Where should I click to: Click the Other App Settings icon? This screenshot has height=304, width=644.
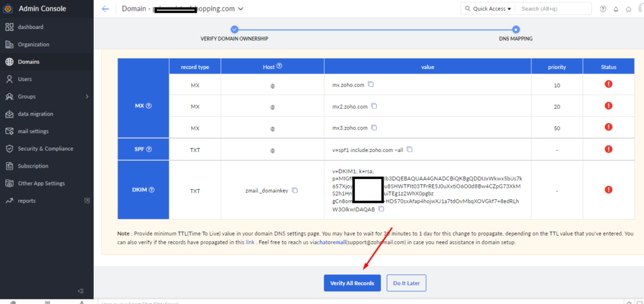[9, 183]
